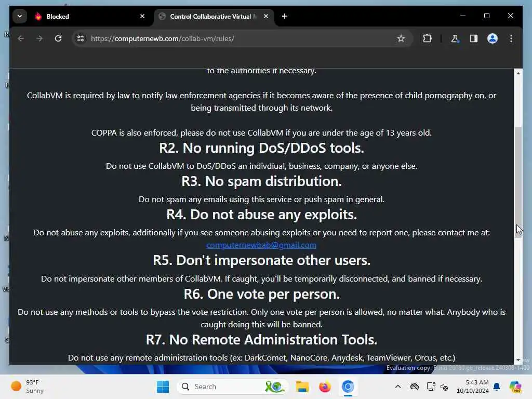Image resolution: width=532 pixels, height=399 pixels.
Task: Open the weather widget showing 93°F Sunny
Action: pyautogui.click(x=28, y=387)
